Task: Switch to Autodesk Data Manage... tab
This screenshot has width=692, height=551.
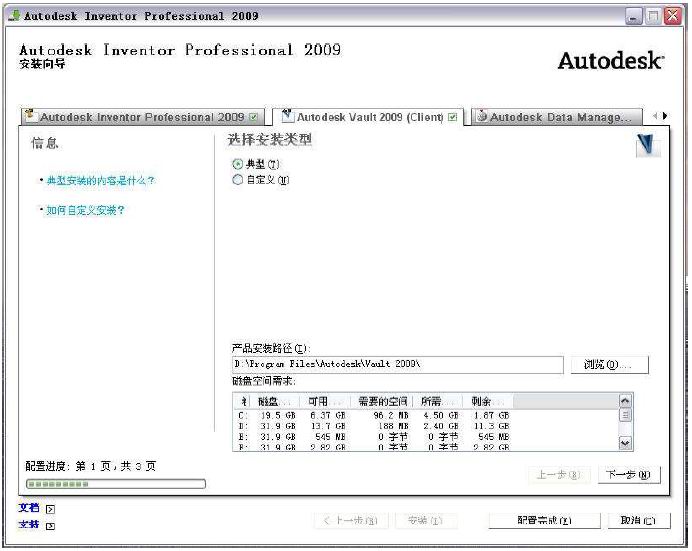Action: click(557, 117)
